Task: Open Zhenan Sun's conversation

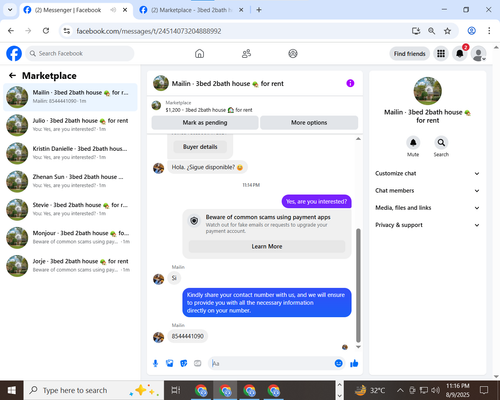Action: [x=70, y=181]
